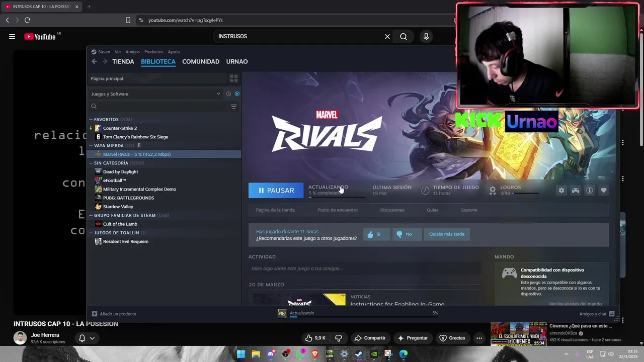Click the browser bookmark icon
Viewport: 644px width, 362px height.
128,20
